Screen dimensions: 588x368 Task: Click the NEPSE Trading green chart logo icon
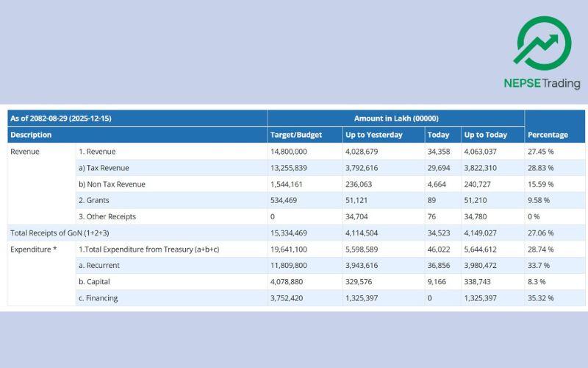(x=542, y=43)
